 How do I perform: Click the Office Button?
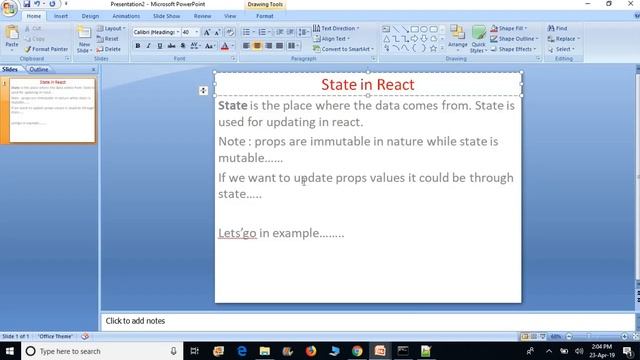tap(9, 8)
